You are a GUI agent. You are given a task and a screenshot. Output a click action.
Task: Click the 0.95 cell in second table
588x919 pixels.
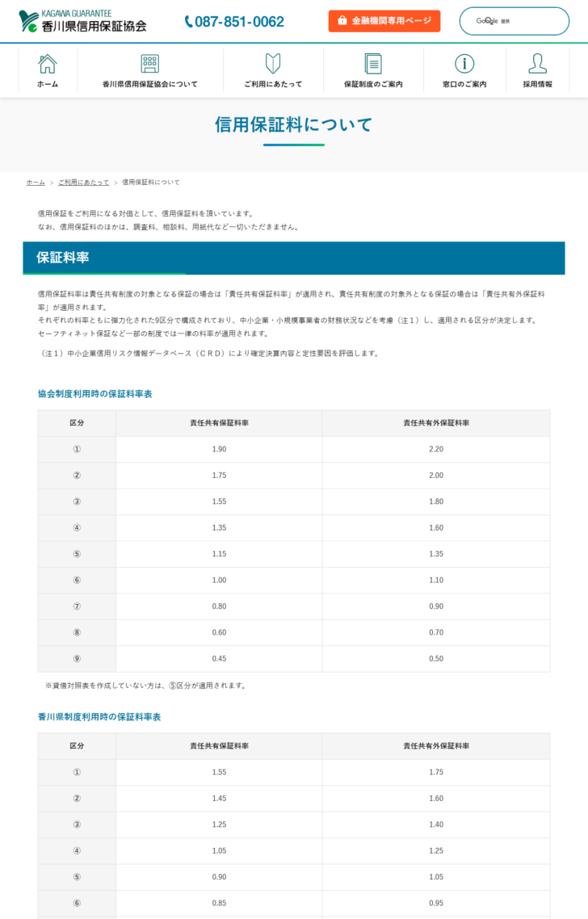(x=436, y=903)
